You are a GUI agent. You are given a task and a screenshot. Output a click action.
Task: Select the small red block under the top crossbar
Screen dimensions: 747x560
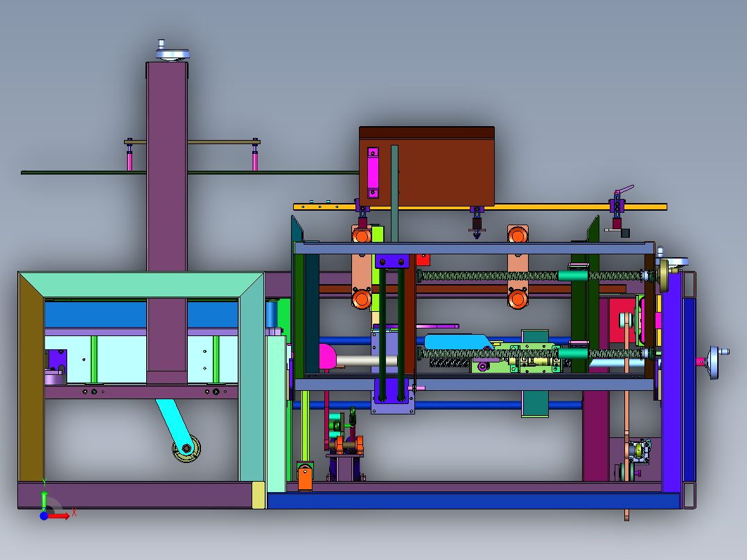click(x=423, y=260)
